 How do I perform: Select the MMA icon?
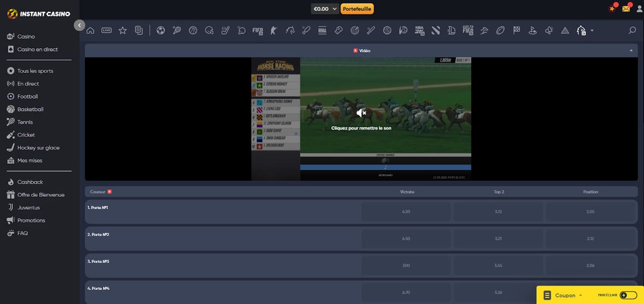(x=322, y=31)
